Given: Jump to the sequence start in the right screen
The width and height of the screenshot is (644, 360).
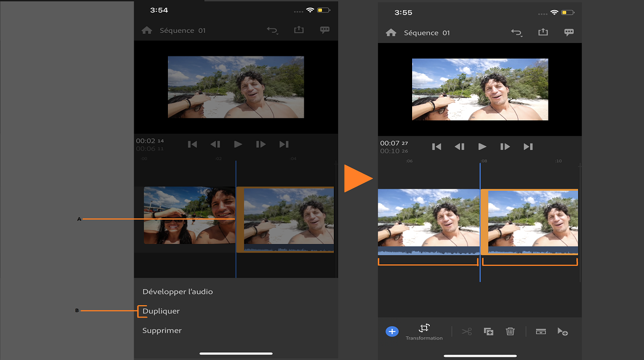Looking at the screenshot, I should [436, 146].
